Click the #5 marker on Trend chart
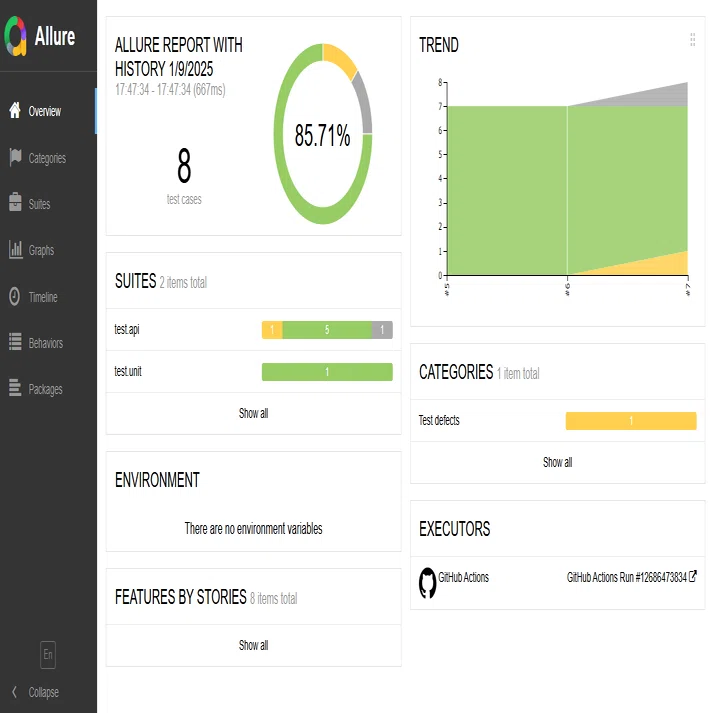 coord(447,289)
